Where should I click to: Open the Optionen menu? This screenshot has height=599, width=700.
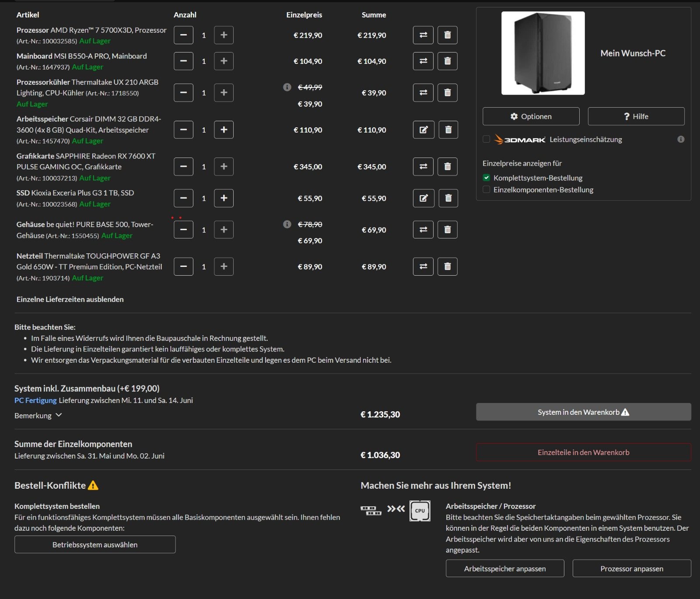[x=531, y=116]
